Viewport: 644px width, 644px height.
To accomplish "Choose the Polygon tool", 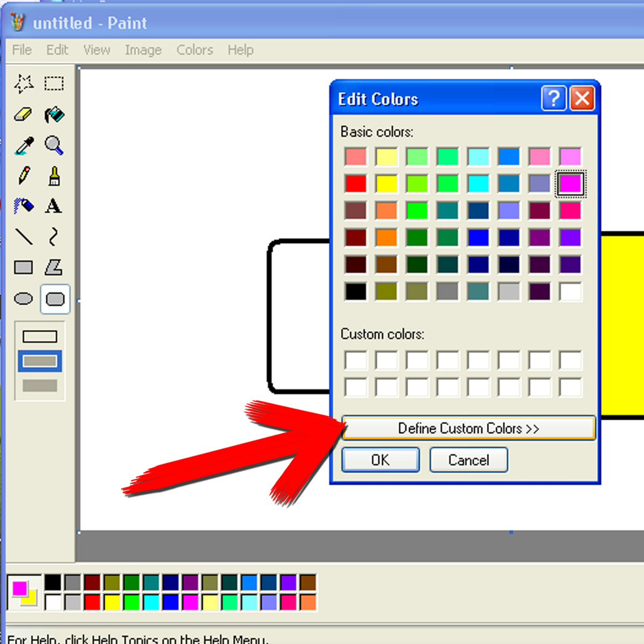I will tap(54, 267).
